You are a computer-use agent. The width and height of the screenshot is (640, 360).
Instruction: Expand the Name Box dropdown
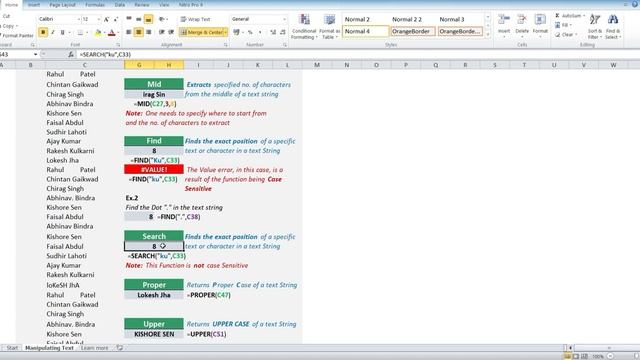point(36,54)
